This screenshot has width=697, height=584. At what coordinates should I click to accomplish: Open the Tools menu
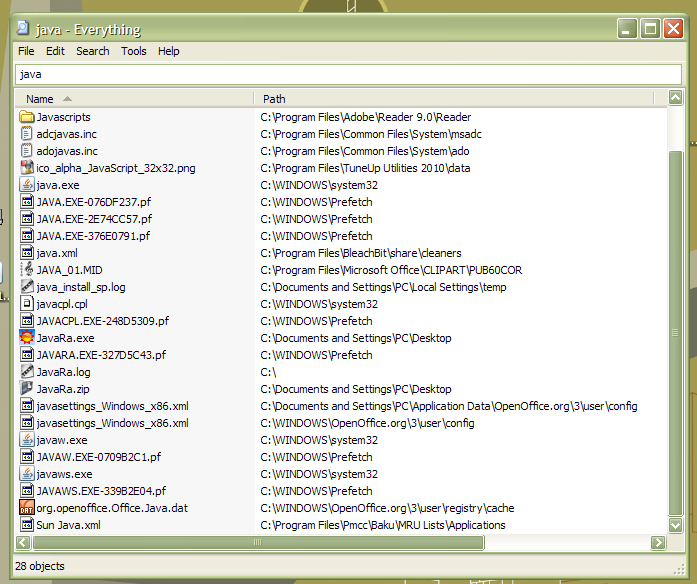(x=134, y=51)
